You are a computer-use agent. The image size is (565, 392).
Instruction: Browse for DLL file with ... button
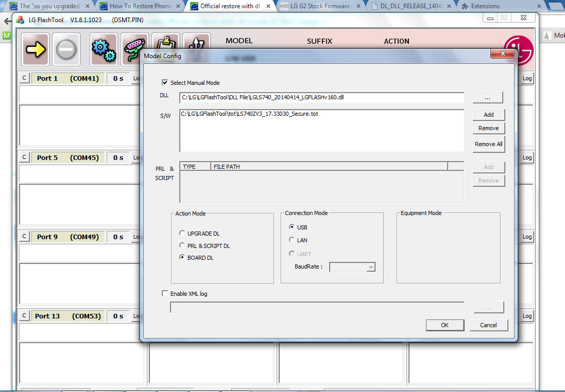tap(488, 98)
